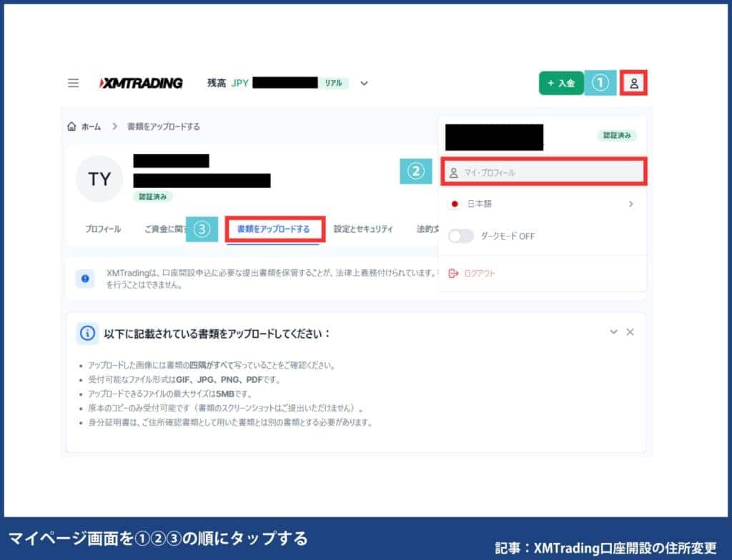
Task: Click the ホーム breadcrumb link
Action: pyautogui.click(x=91, y=126)
